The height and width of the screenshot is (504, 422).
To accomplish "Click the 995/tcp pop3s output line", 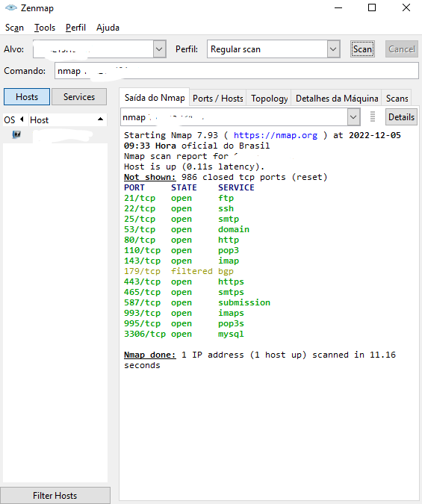I will point(184,323).
